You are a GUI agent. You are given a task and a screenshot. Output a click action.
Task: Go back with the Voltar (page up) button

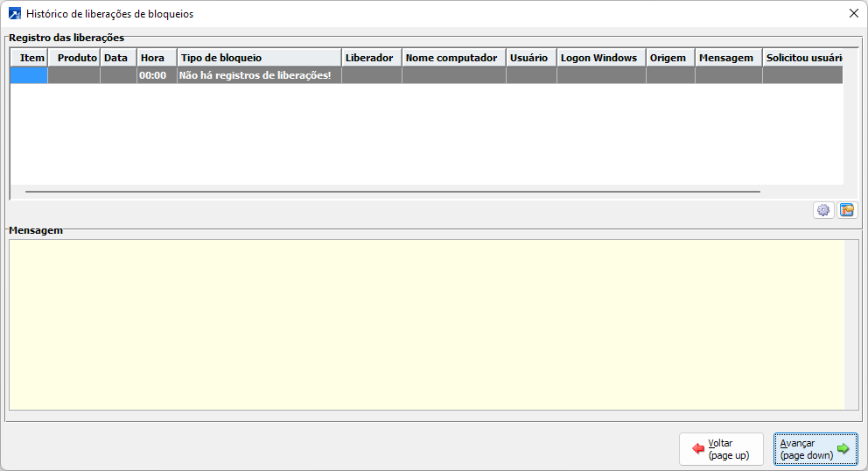tap(721, 449)
